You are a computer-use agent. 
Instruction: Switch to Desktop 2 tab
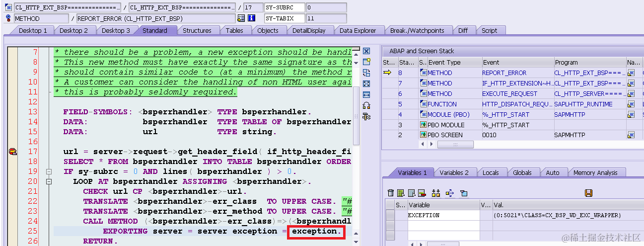click(73, 30)
